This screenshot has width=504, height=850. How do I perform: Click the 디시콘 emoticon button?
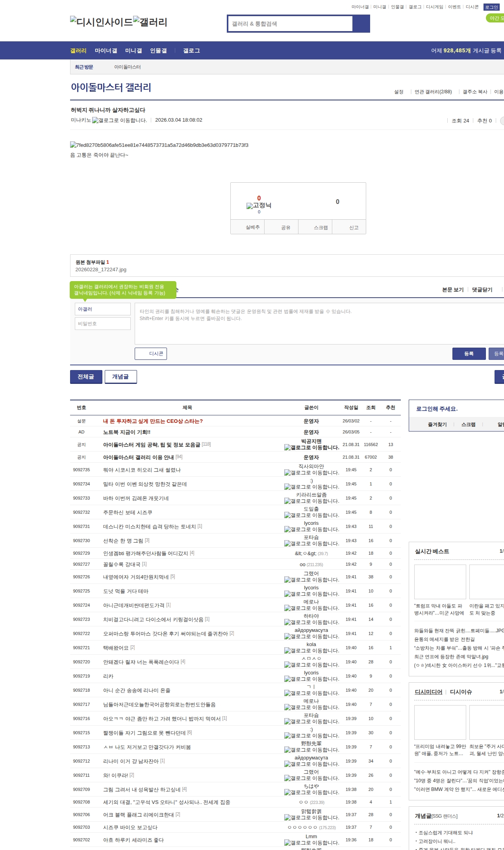tap(151, 354)
